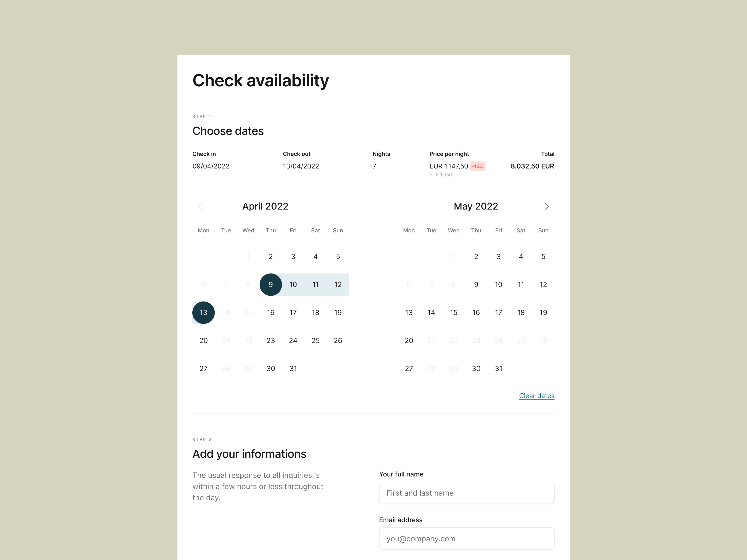
Task: Choose April 23 in the calendar
Action: click(271, 341)
